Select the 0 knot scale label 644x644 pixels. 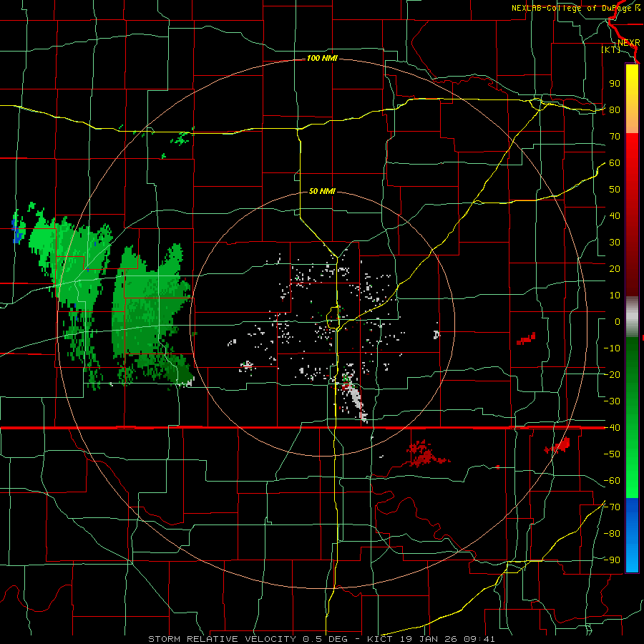(618, 322)
